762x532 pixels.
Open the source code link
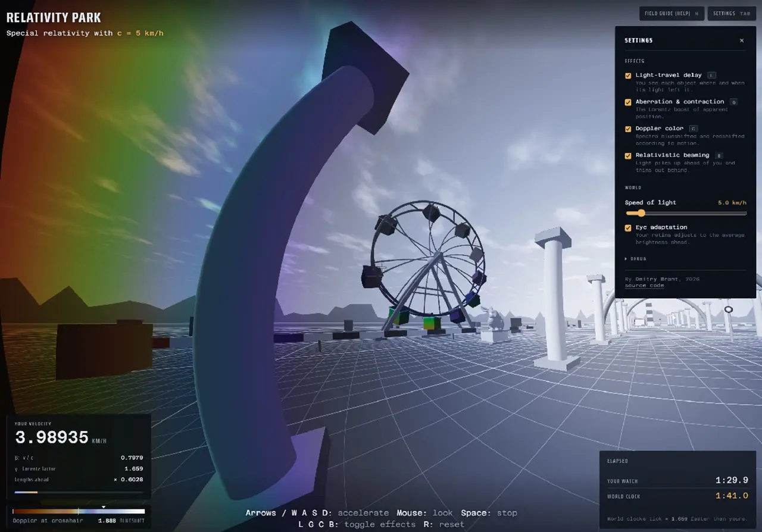[x=644, y=286]
